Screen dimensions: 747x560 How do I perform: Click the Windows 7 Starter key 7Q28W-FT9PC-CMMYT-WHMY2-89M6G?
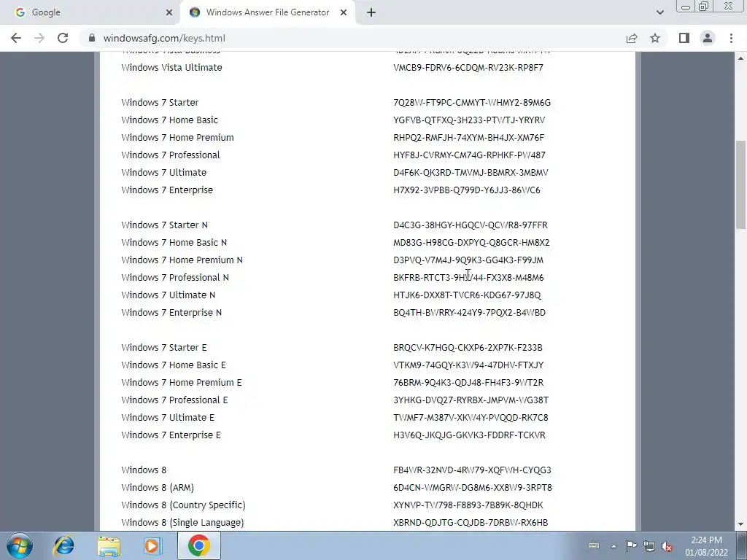click(x=472, y=102)
